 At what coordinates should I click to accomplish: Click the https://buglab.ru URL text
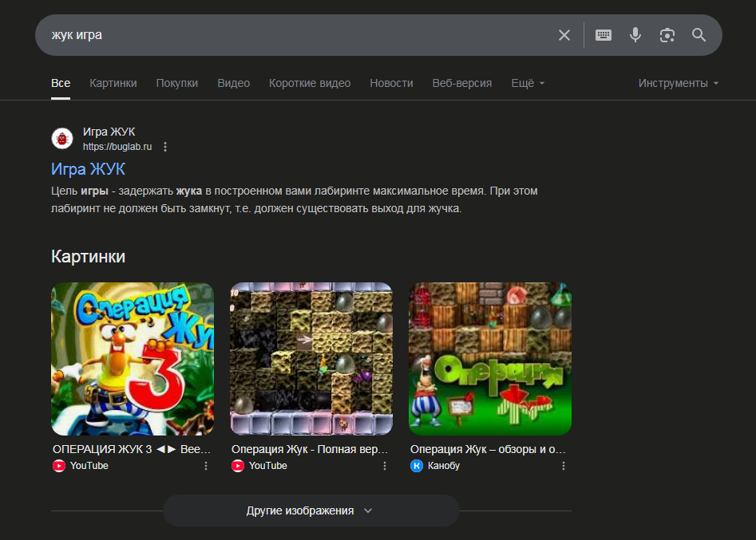(x=117, y=147)
